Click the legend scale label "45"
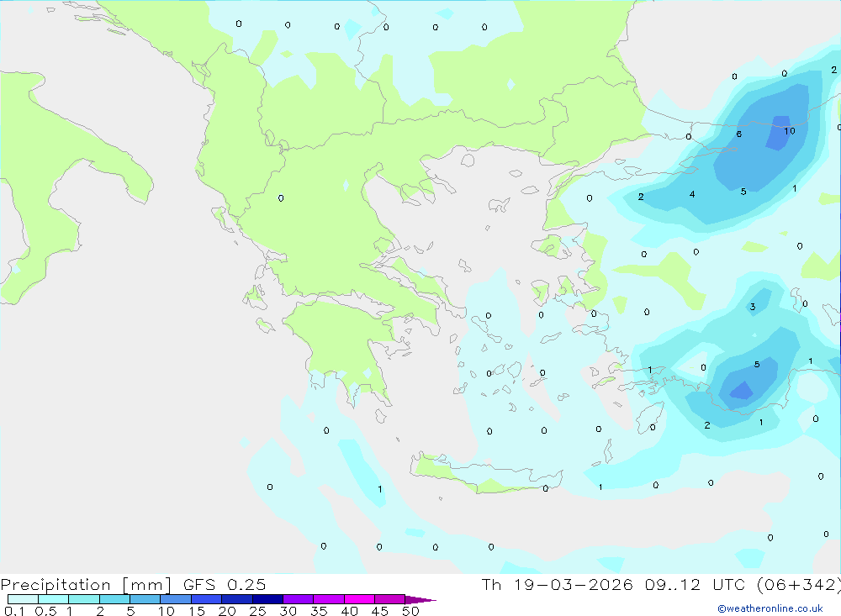 pos(380,611)
